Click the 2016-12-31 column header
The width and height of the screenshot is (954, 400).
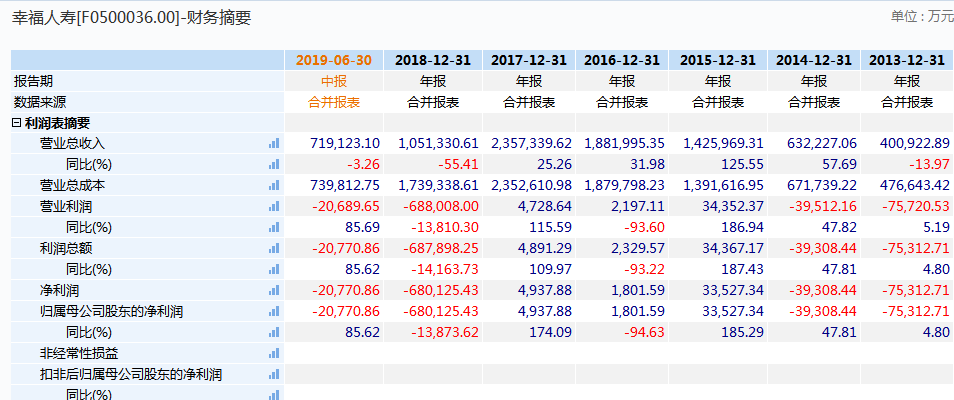pos(621,60)
